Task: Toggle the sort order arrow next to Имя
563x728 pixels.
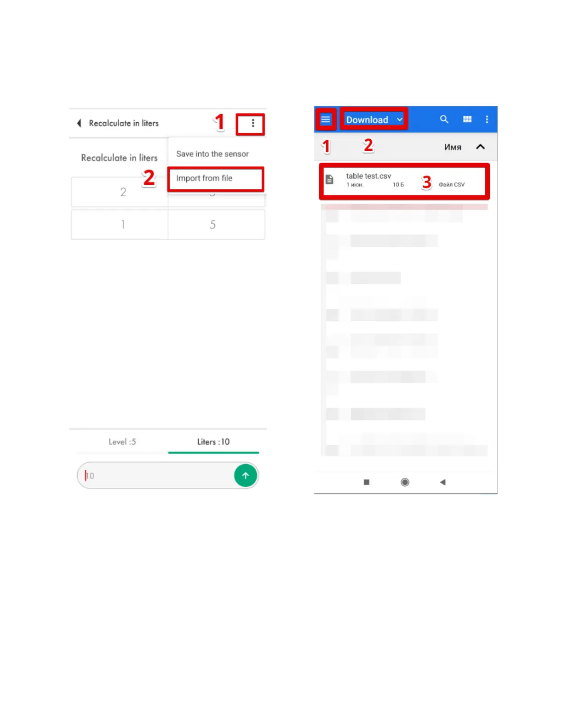Action: [480, 147]
